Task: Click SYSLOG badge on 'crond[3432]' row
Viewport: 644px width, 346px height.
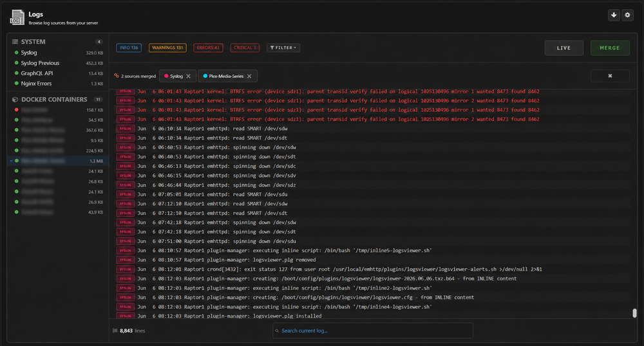Action: [x=126, y=269]
